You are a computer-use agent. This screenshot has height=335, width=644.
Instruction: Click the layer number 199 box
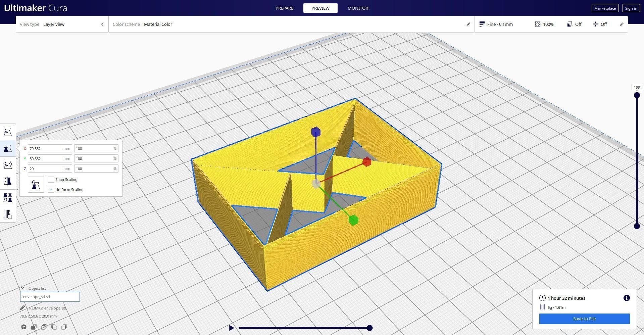(x=637, y=87)
